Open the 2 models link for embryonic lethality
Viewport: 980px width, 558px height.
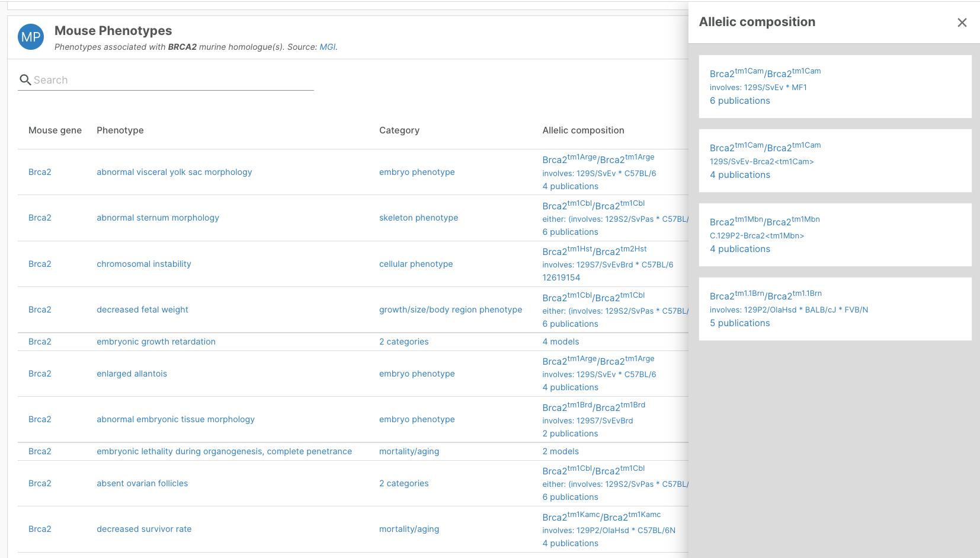coord(561,451)
